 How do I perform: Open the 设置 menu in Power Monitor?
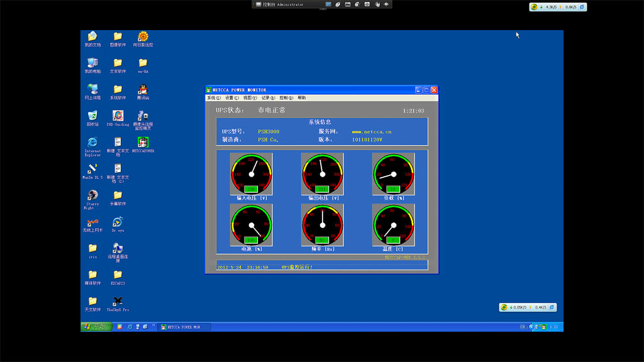231,98
